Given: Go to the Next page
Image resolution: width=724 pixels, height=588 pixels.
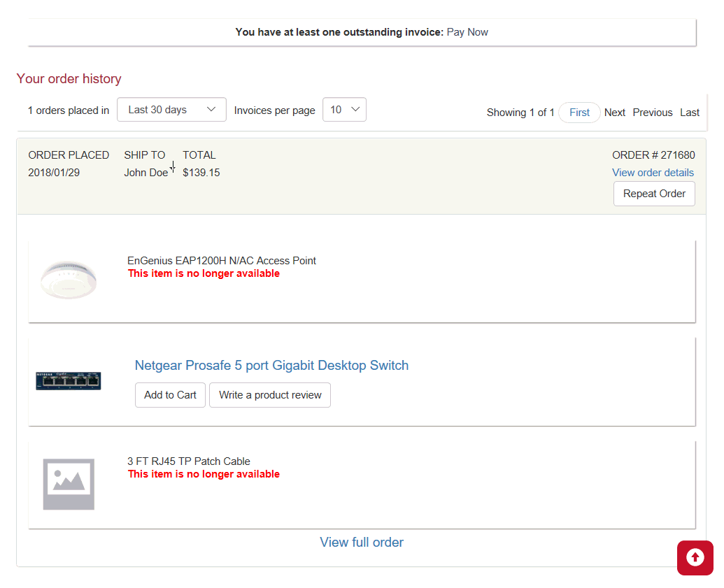Looking at the screenshot, I should (x=615, y=113).
